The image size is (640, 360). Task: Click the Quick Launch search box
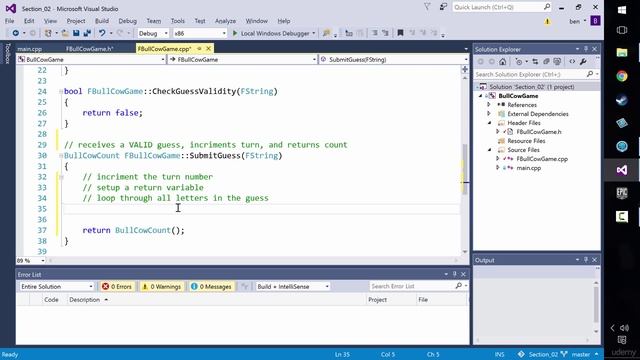pyautogui.click(x=502, y=7)
